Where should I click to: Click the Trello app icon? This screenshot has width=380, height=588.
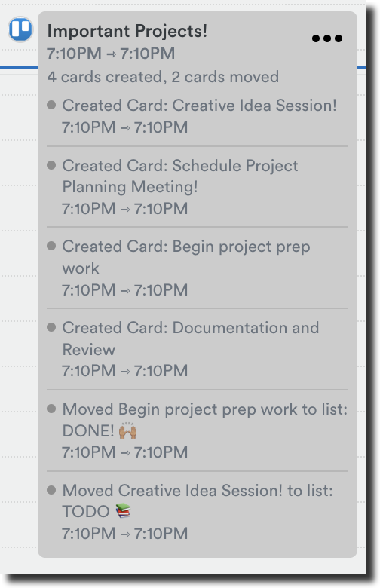click(x=20, y=29)
